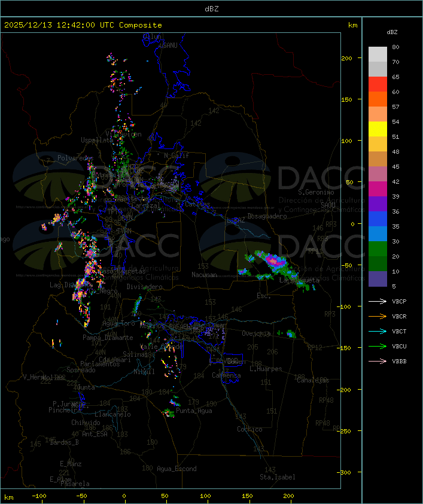The height and width of the screenshot is (504, 423).
Task: Click the green VBCU arrow icon
Action: [x=378, y=346]
